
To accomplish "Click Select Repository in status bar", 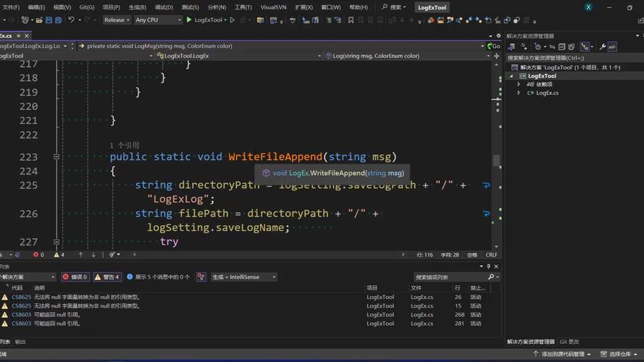I will [x=619, y=354].
